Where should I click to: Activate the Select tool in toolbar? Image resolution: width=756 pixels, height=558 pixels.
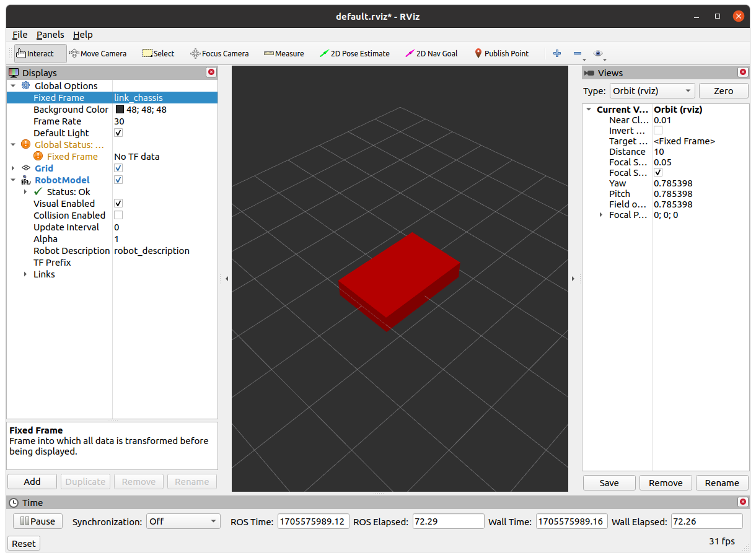(159, 53)
